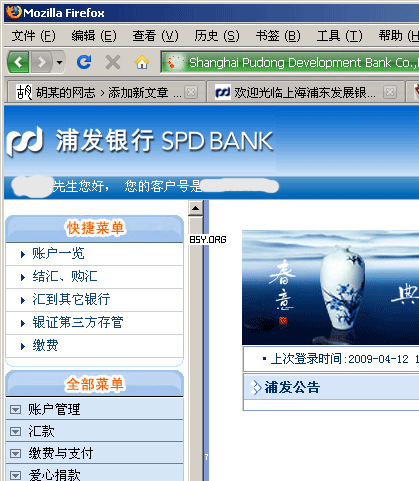Click the SPD Bank logo in header

140,141
